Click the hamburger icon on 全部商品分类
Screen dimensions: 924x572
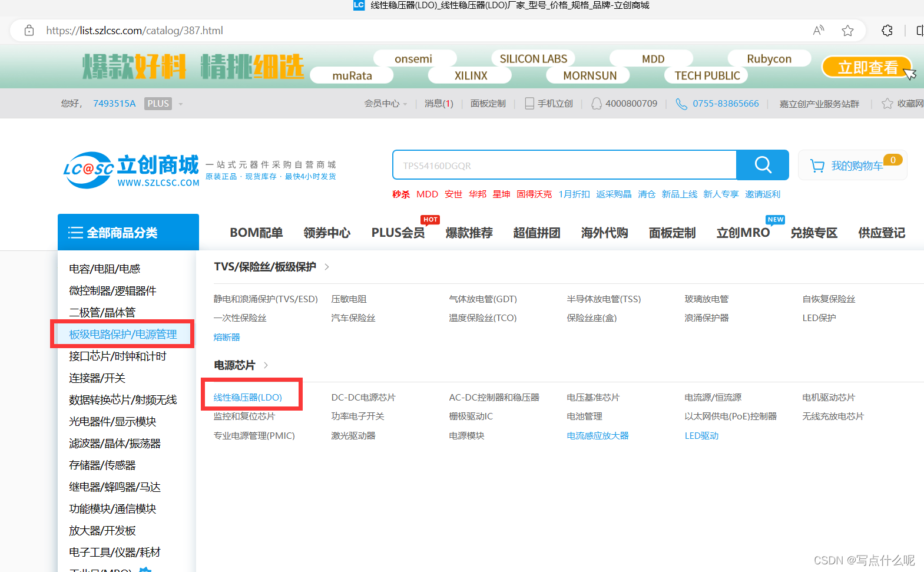point(75,233)
